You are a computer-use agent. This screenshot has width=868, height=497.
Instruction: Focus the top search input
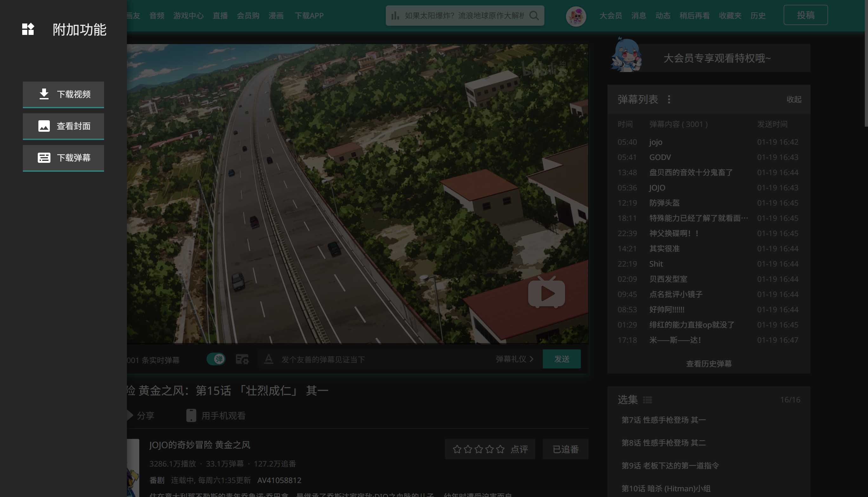(464, 16)
